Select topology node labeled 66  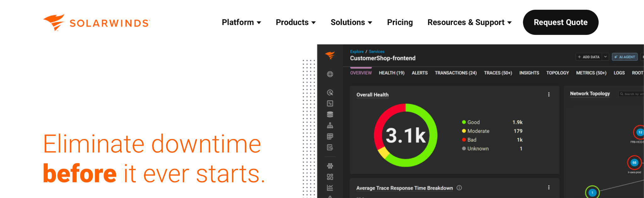[x=634, y=163]
